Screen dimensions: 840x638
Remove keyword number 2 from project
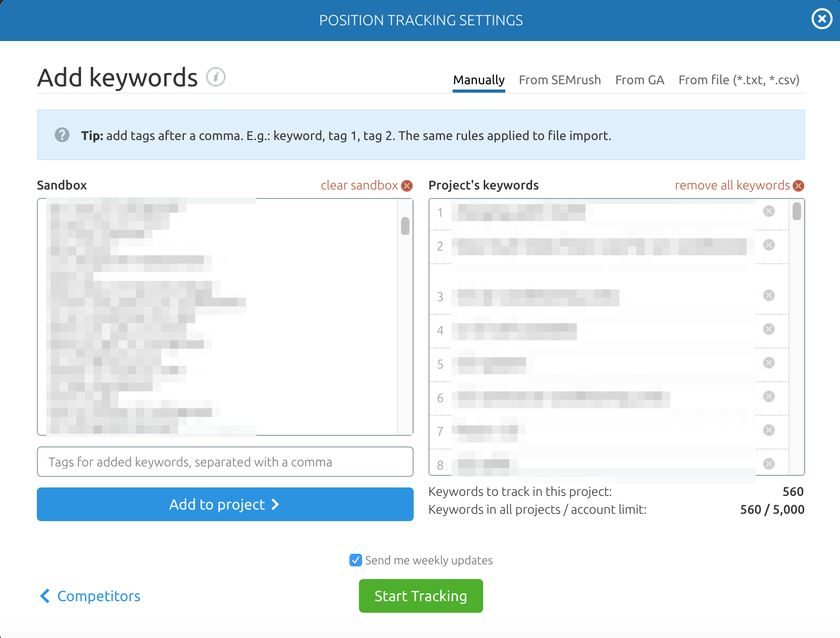(769, 245)
